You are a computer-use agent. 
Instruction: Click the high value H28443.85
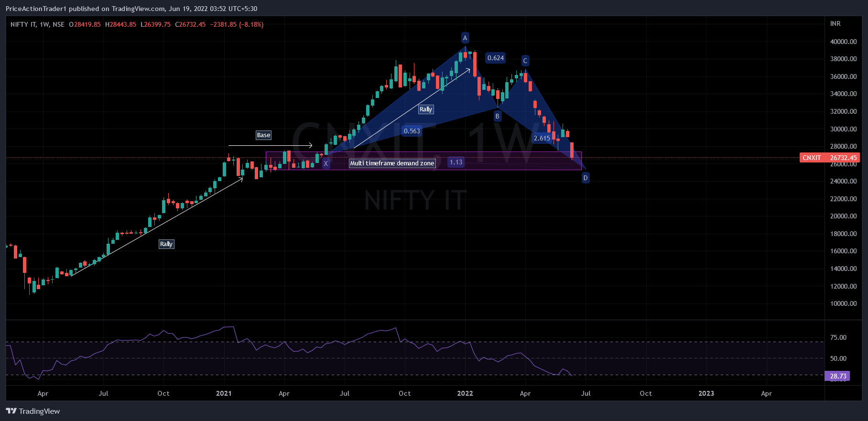tap(121, 24)
